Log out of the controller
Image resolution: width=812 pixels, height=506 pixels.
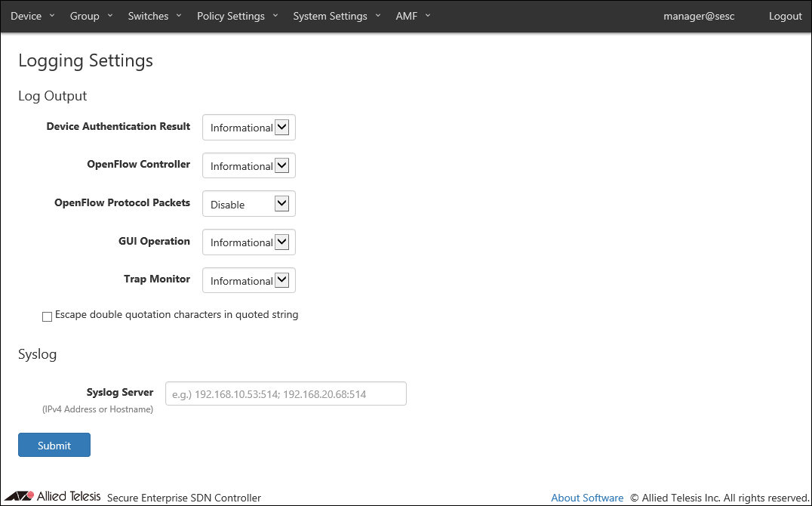[x=785, y=16]
